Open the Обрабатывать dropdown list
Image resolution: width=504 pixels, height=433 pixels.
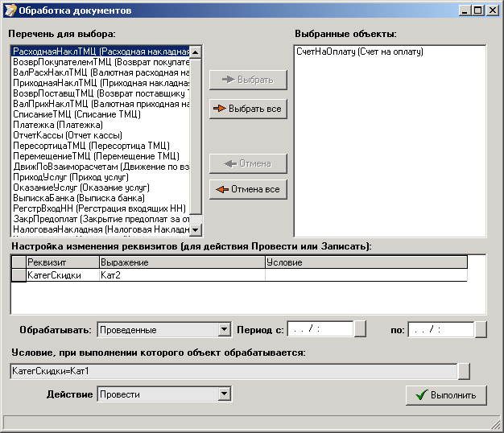(x=224, y=329)
